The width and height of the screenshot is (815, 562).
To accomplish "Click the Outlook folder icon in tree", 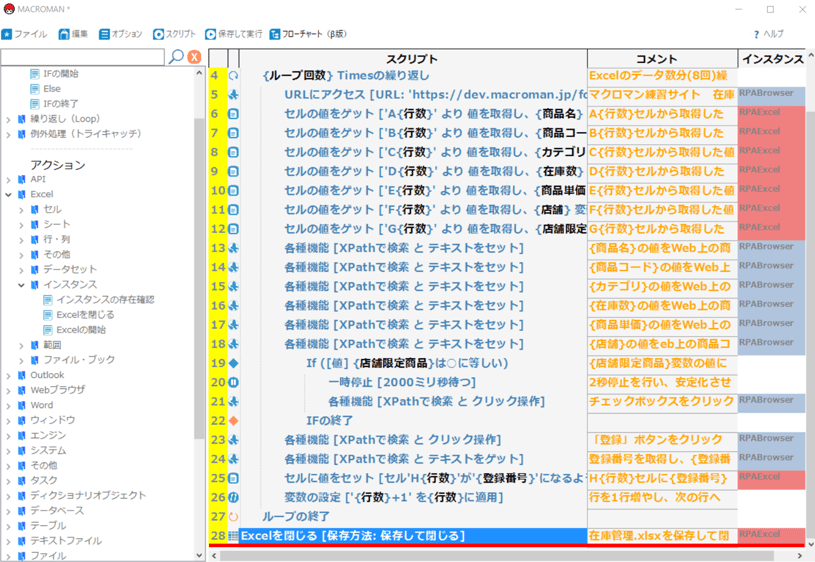I will 21,376.
